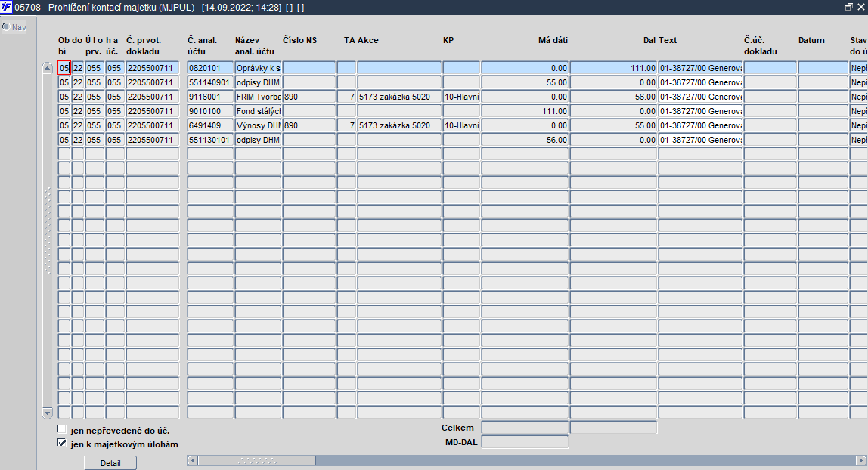Click document number 2205500711 in first row
Image resolution: width=868 pixels, height=470 pixels.
coord(152,68)
